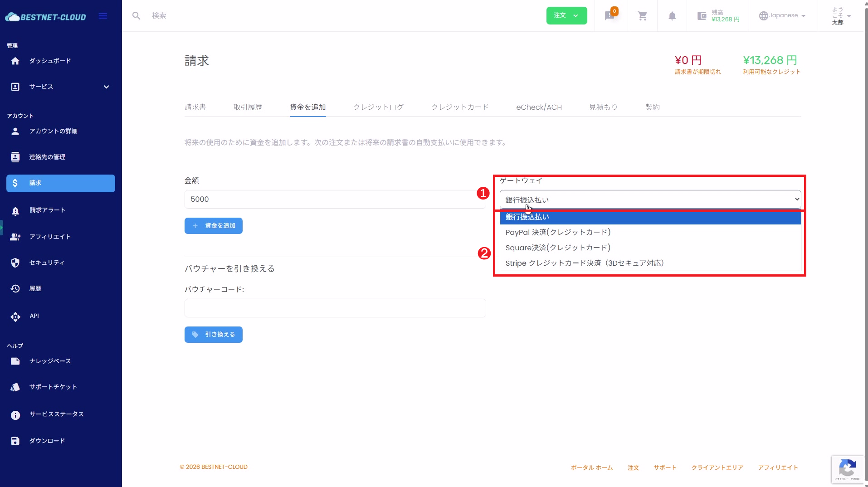Open the green order dropdown button

point(566,15)
